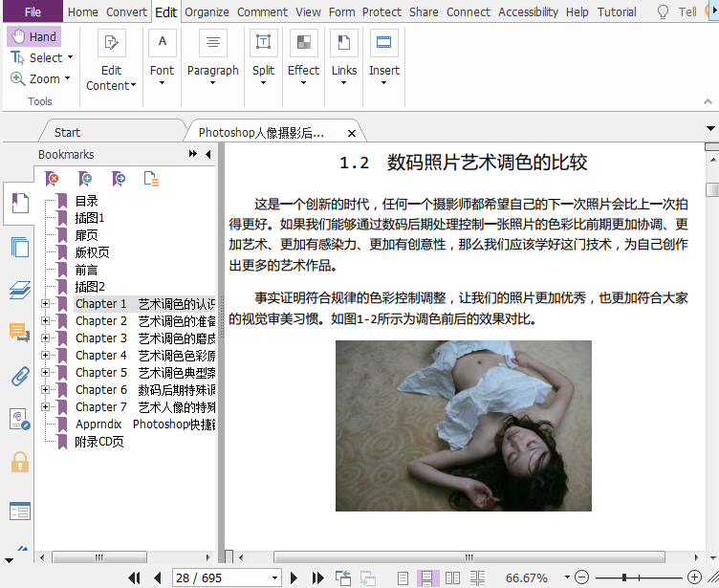Enable single page view mode

click(x=403, y=577)
